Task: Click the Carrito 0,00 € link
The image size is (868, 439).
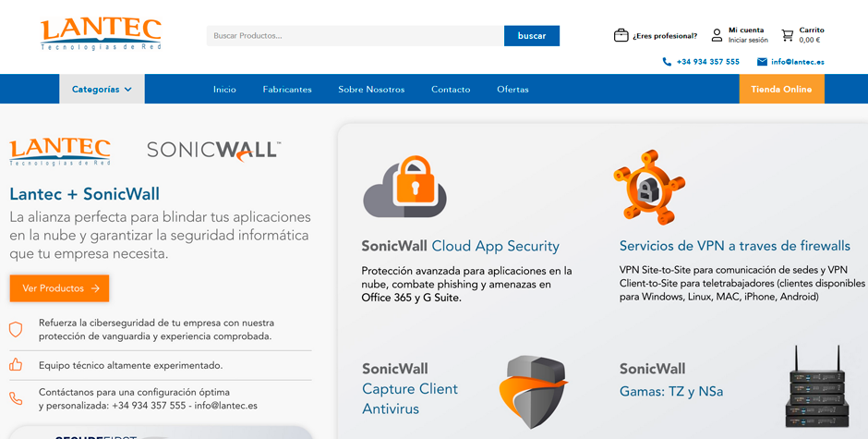Action: tap(812, 35)
